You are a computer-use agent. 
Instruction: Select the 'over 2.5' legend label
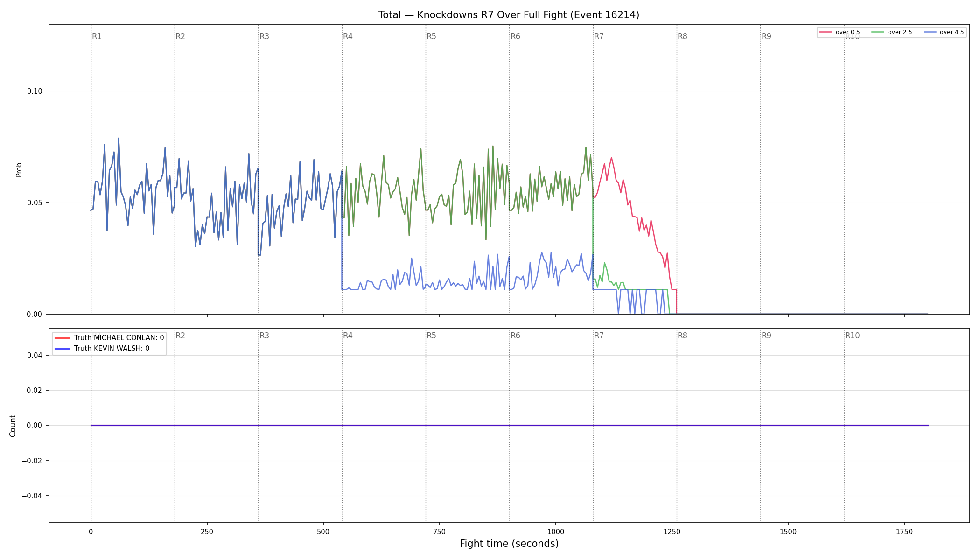coord(900,32)
